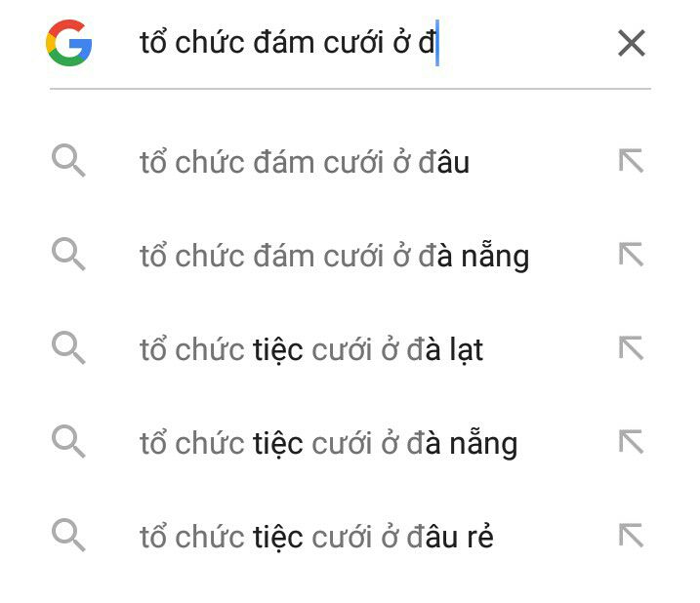Tap the arrow icon next to 'tiệc cưới ở đà lạt'

(632, 347)
